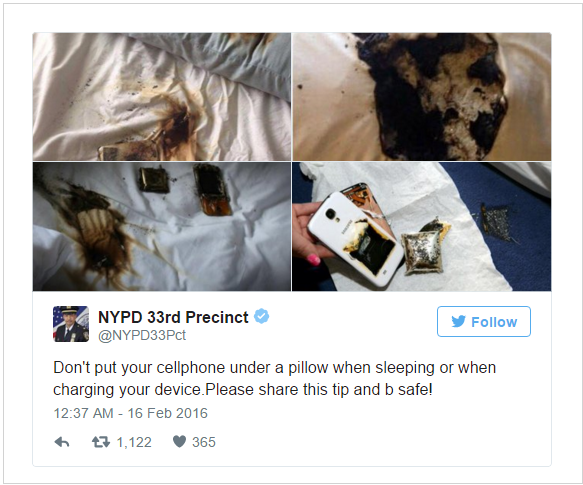The image size is (583, 485).
Task: Open the top-left burnt bedsheet photo
Action: coord(162,97)
